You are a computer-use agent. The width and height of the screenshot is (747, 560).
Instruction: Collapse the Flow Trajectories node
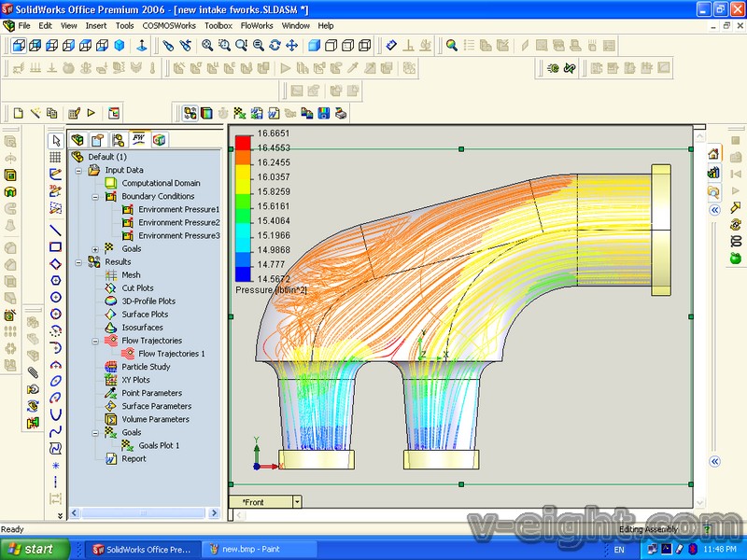(95, 341)
